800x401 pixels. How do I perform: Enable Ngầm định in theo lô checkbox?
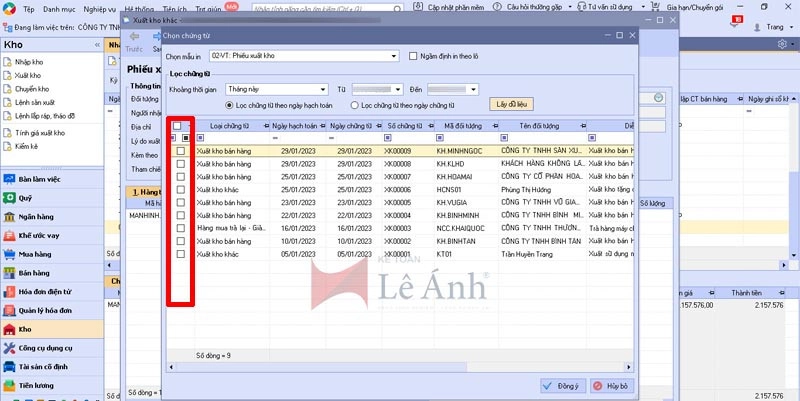pyautogui.click(x=413, y=58)
